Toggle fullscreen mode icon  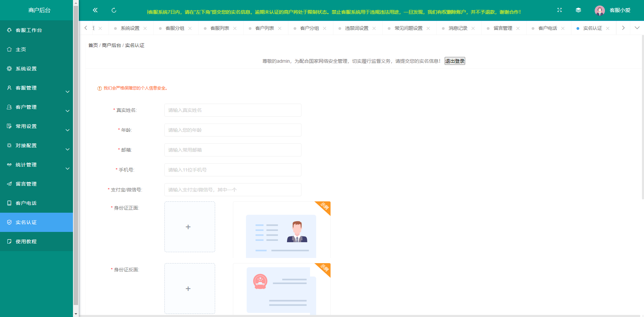click(559, 10)
